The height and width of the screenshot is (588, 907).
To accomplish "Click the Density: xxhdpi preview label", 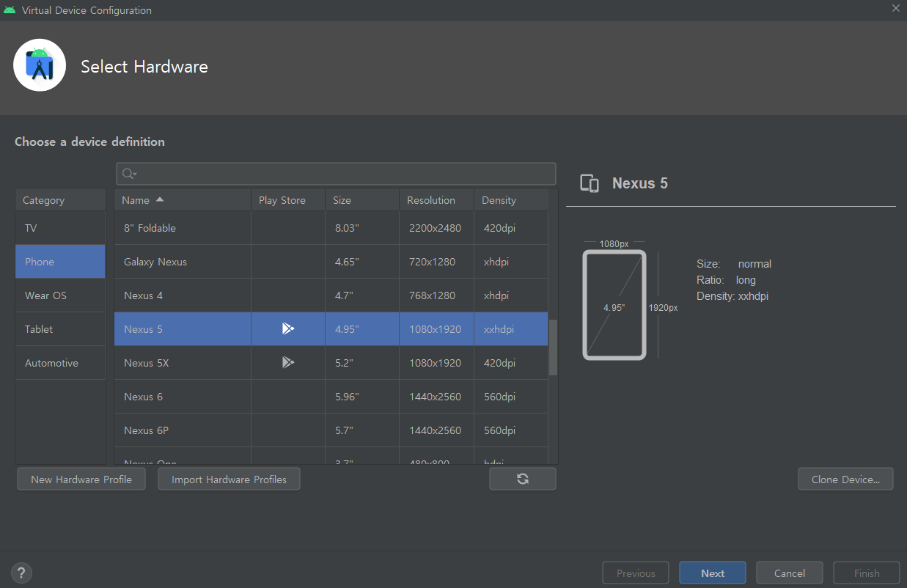I will [x=732, y=296].
